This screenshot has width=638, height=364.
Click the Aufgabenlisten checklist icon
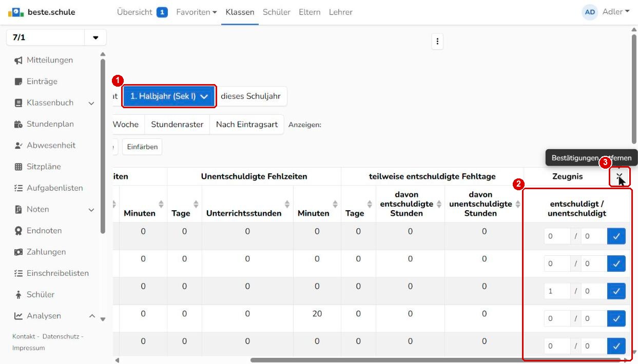18,188
